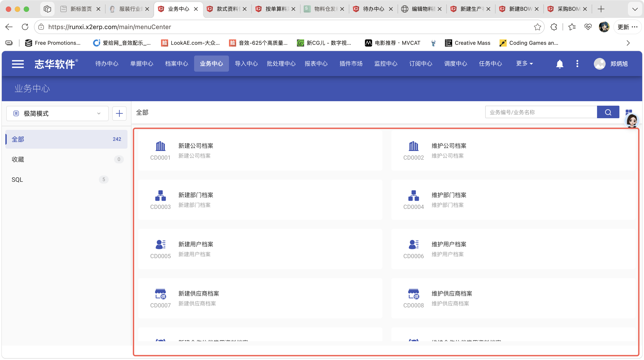Switch to the 采购BOM browser tab
This screenshot has width=644, height=360.
click(568, 9)
